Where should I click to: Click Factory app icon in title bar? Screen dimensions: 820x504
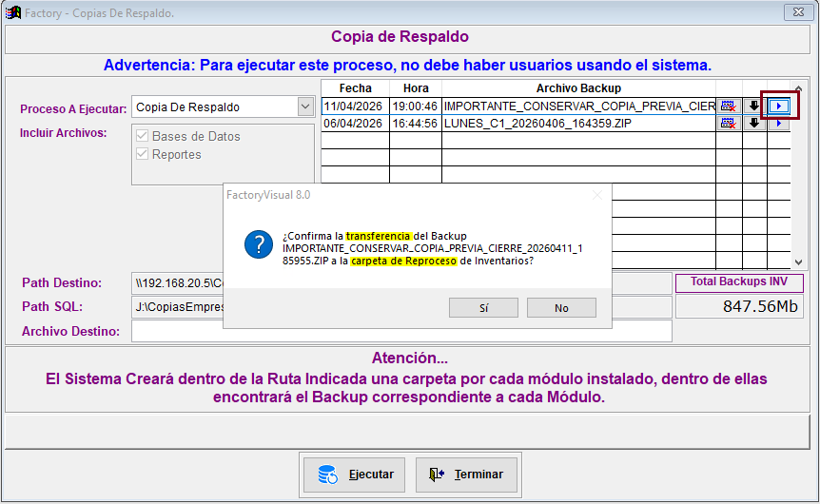pos(12,13)
